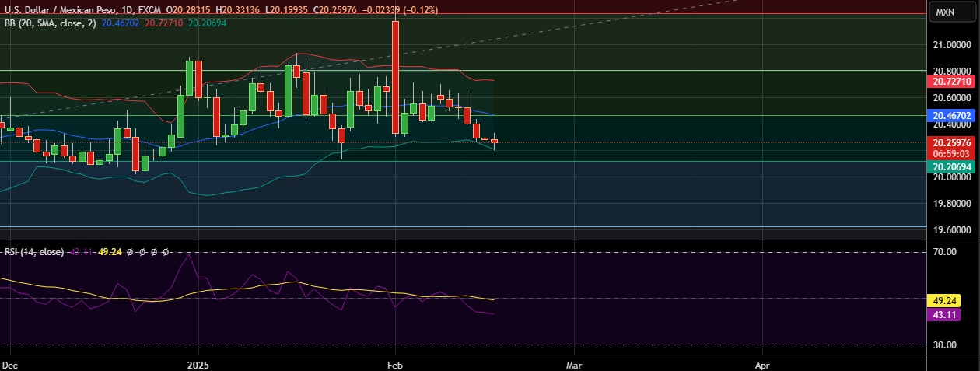Click the red 20.25976 last-price tag on the axis
Viewport: 980px width, 371px height.
[950, 143]
